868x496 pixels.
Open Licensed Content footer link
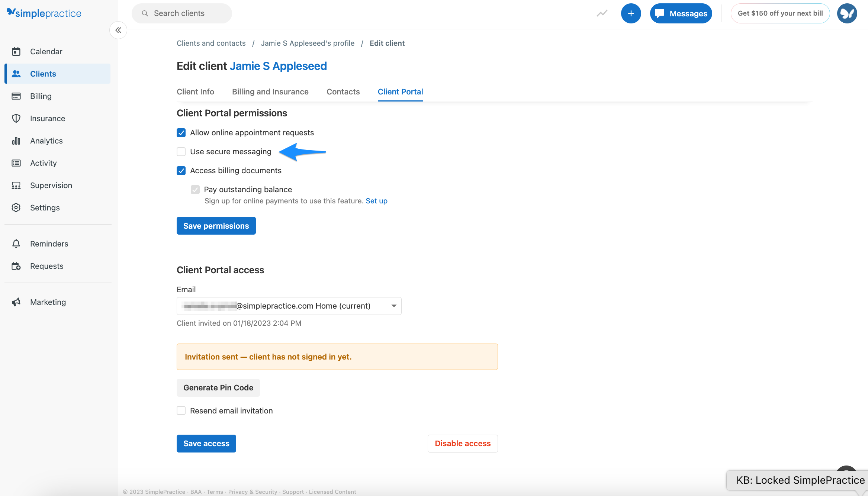(332, 492)
